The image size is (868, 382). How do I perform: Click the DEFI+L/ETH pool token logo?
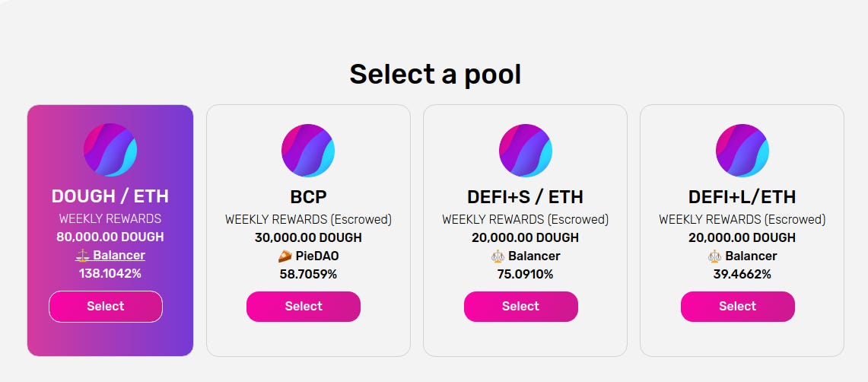(x=742, y=151)
